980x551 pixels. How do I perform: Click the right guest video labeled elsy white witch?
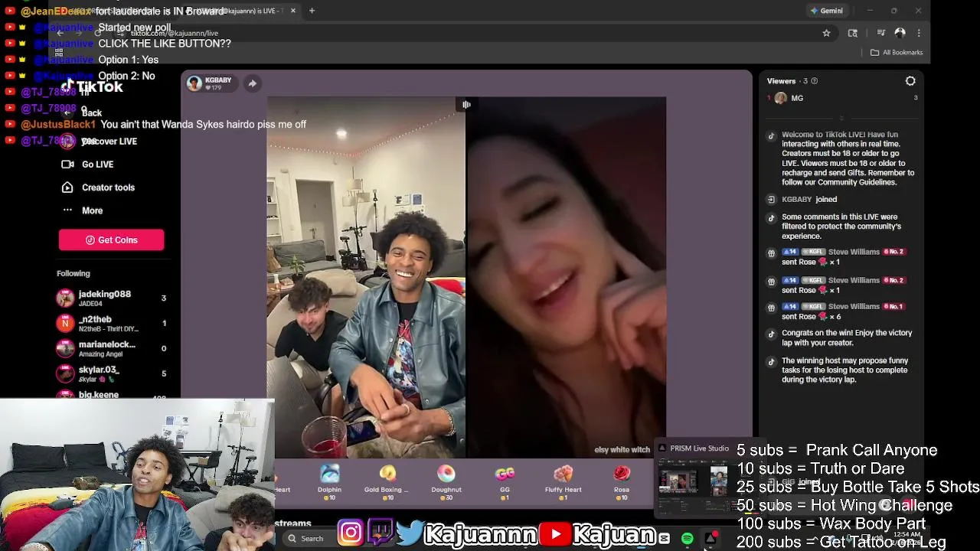[566, 277]
